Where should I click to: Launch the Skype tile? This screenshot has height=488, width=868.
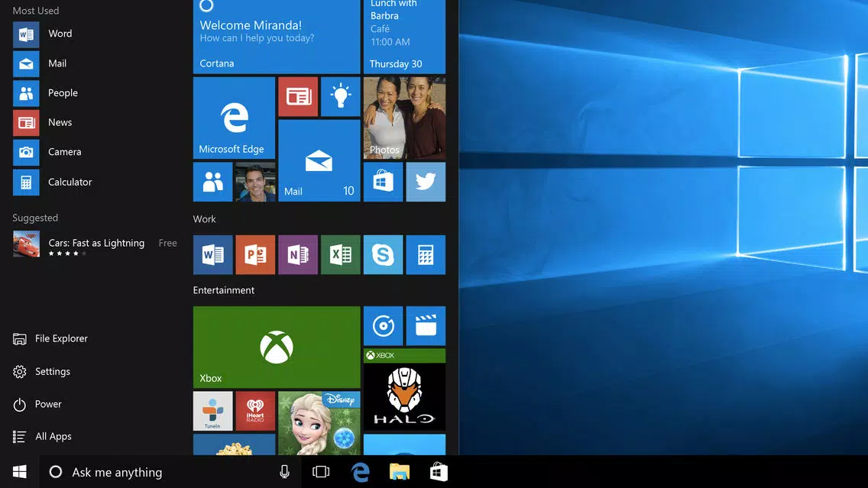(x=383, y=254)
